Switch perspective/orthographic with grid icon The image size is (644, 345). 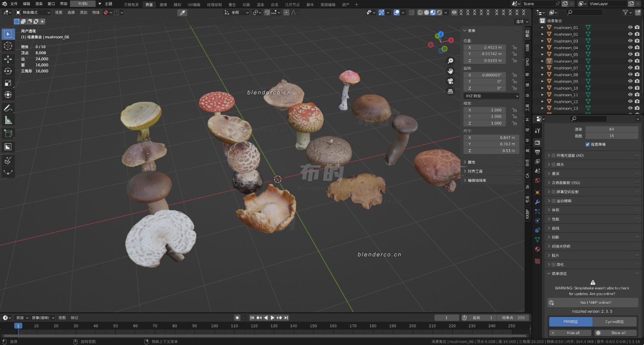[450, 92]
